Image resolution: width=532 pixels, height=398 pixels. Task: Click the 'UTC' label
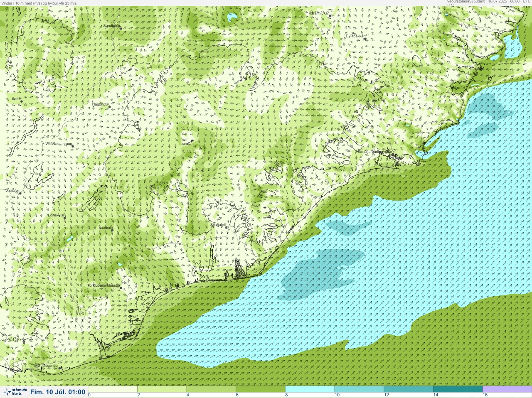(526, 2)
